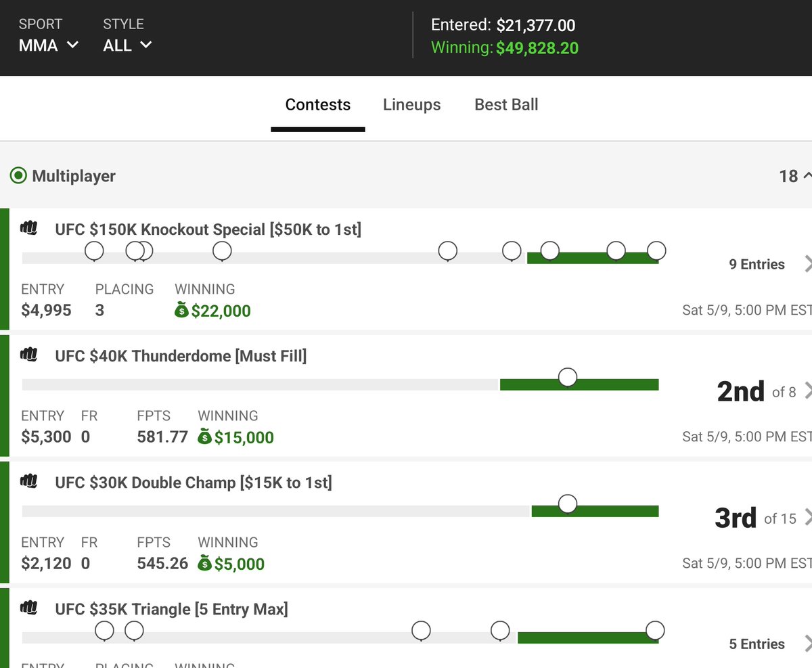Click the $4,995 entry amount

[46, 311]
